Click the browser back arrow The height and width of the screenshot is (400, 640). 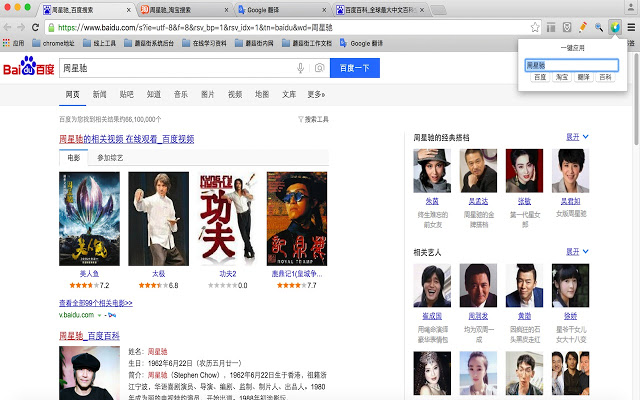point(7,27)
